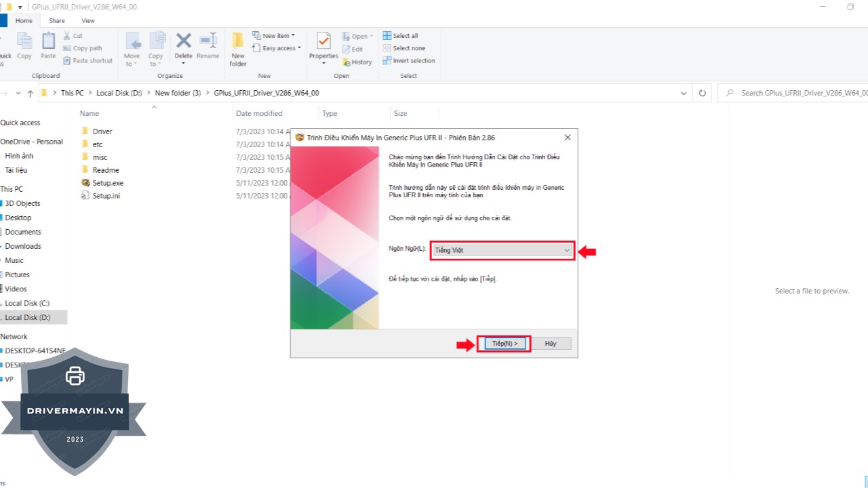
Task: Open the View ribbon tab
Action: pyautogui.click(x=88, y=21)
